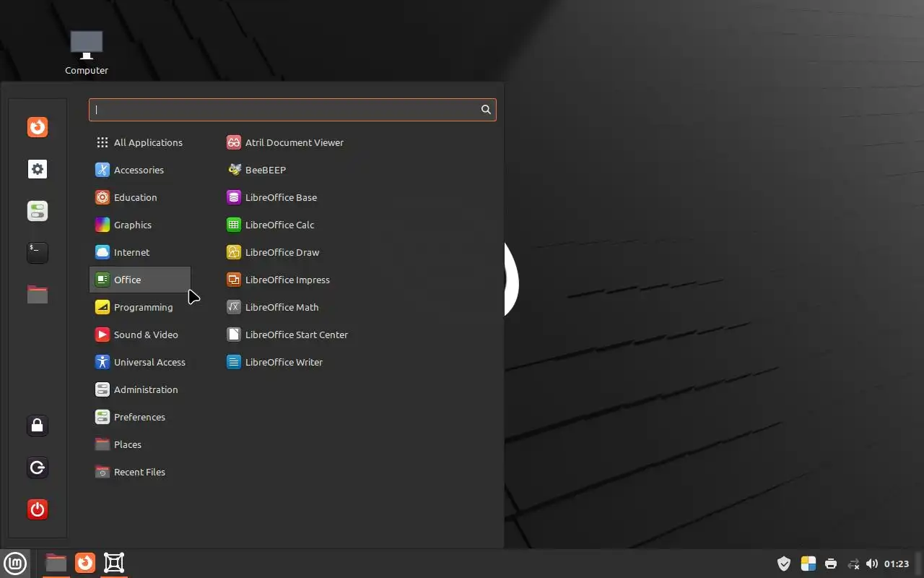
Task: Select All Applications category
Action: tap(140, 142)
